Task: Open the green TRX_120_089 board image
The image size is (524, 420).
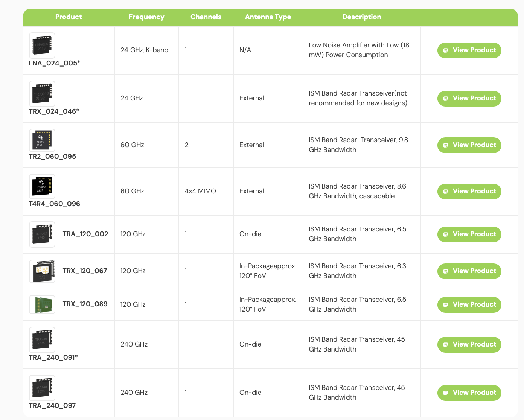Action: point(42,304)
